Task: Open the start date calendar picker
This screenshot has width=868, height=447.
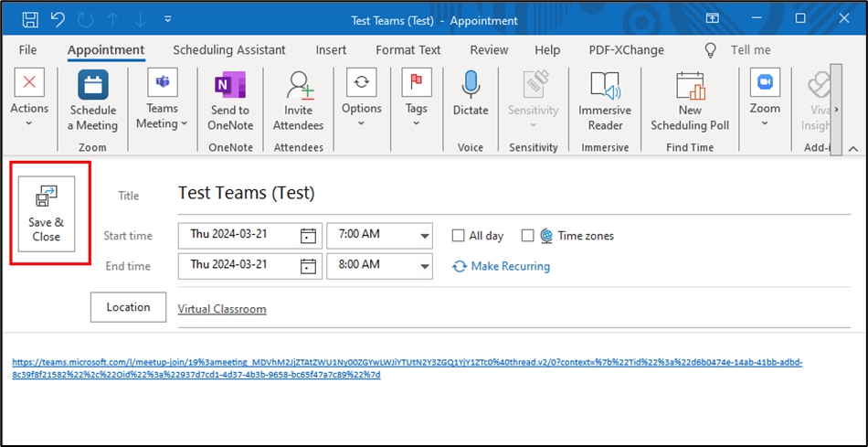Action: [x=309, y=236]
